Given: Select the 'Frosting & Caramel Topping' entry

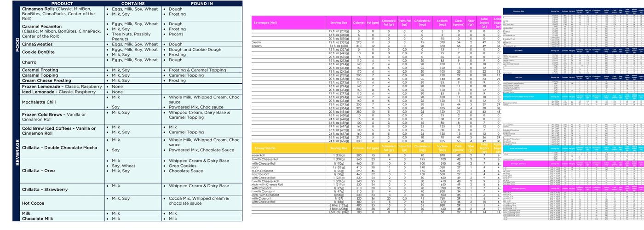Looking at the screenshot, I should coord(198,70).
